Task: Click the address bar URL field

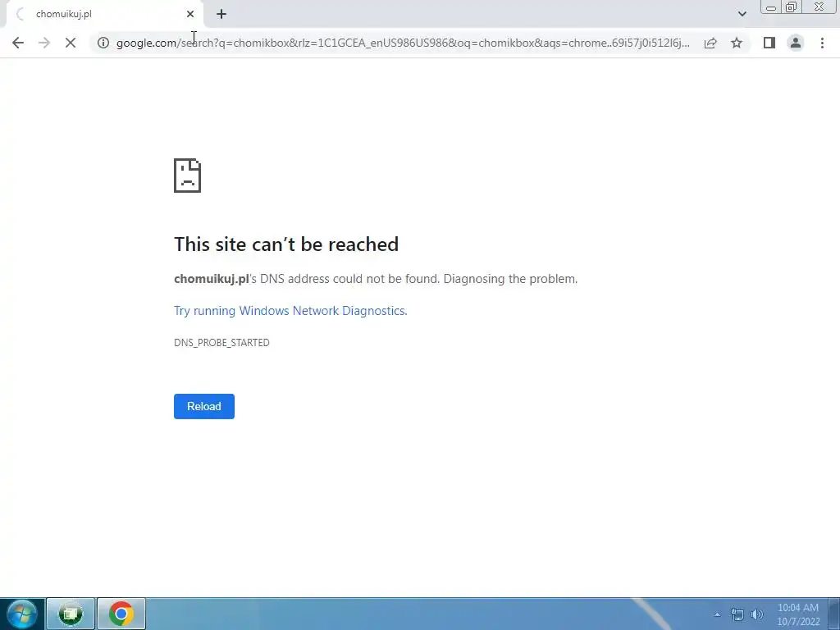Action: pyautogui.click(x=403, y=43)
